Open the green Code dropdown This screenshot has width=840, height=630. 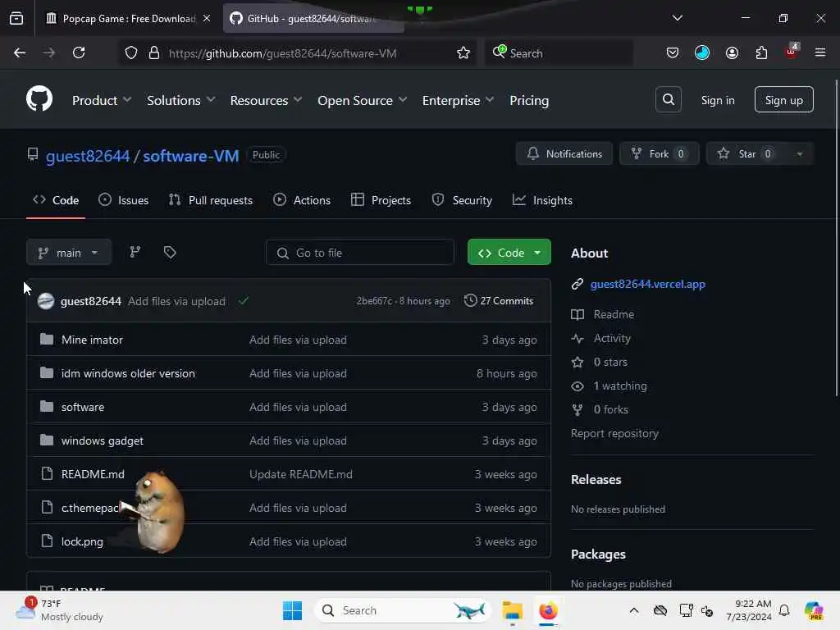(509, 253)
